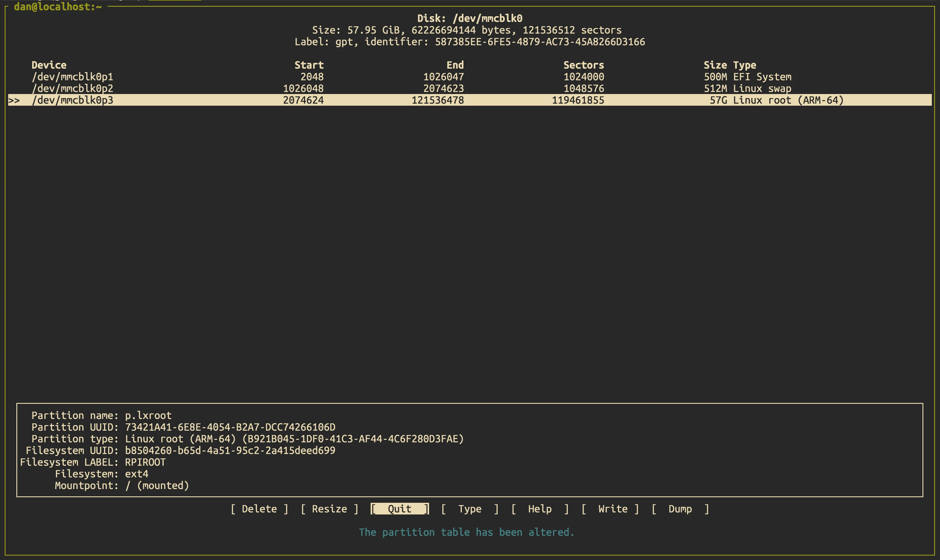The image size is (940, 560).
Task: Click the dan@localhost terminal title
Action: point(57,7)
